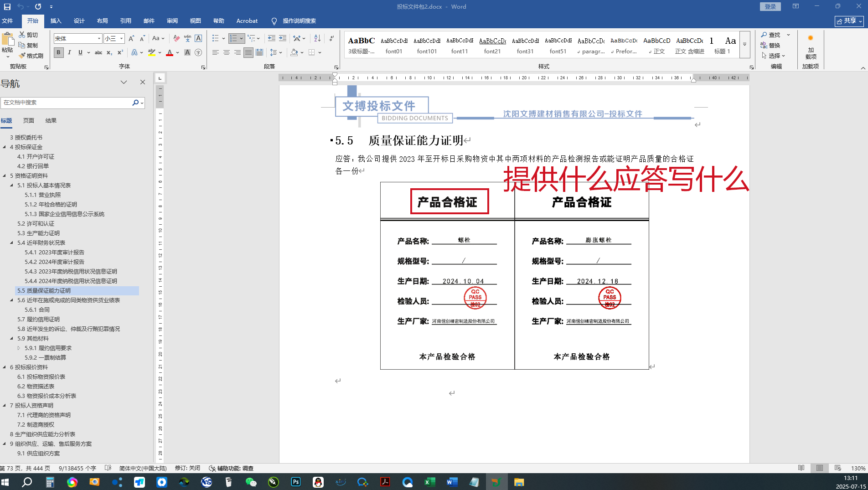868x490 pixels.
Task: Switch to Web Layout view in status bar
Action: [837, 468]
